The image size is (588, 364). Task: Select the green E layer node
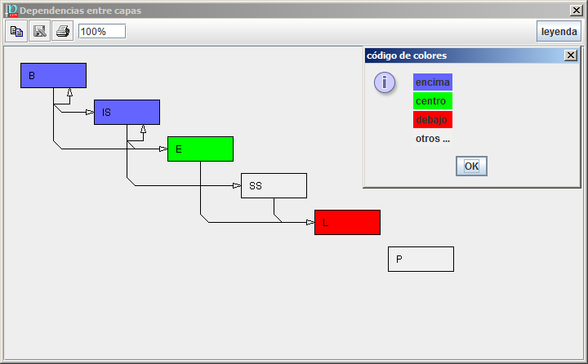click(x=200, y=149)
